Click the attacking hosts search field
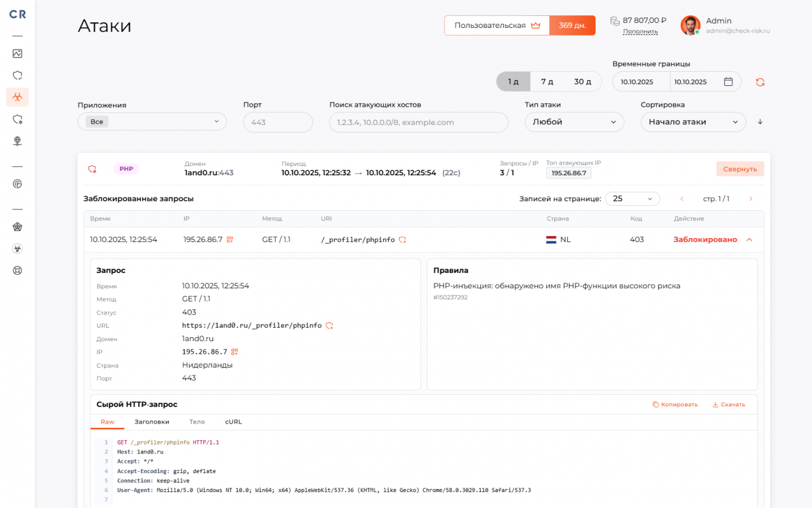 point(419,122)
